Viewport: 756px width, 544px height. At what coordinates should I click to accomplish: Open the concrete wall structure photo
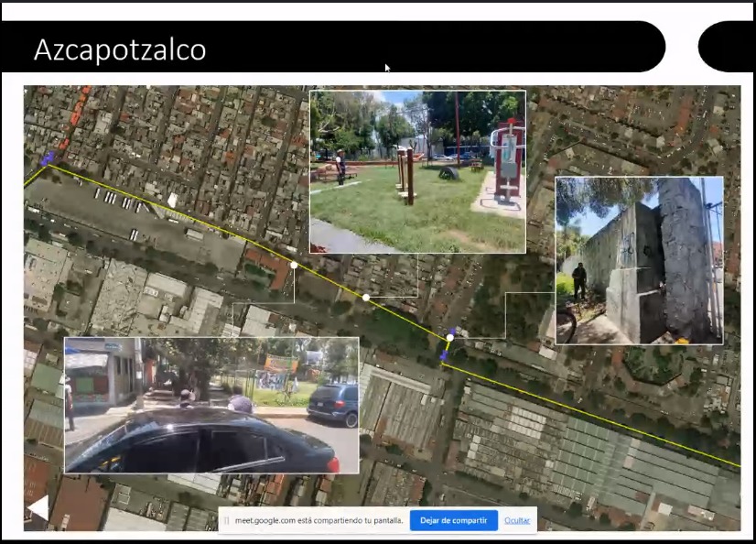640,260
